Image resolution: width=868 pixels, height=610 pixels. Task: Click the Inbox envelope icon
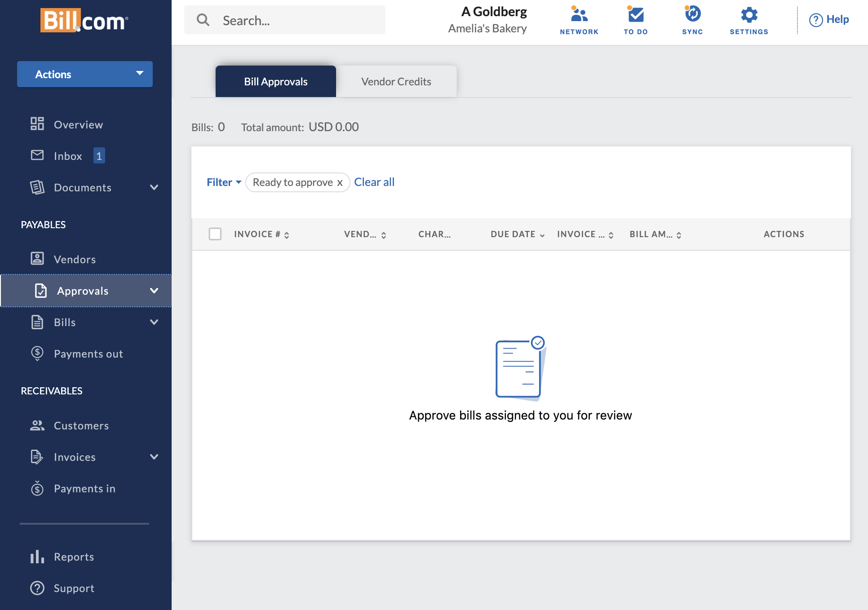coord(37,155)
